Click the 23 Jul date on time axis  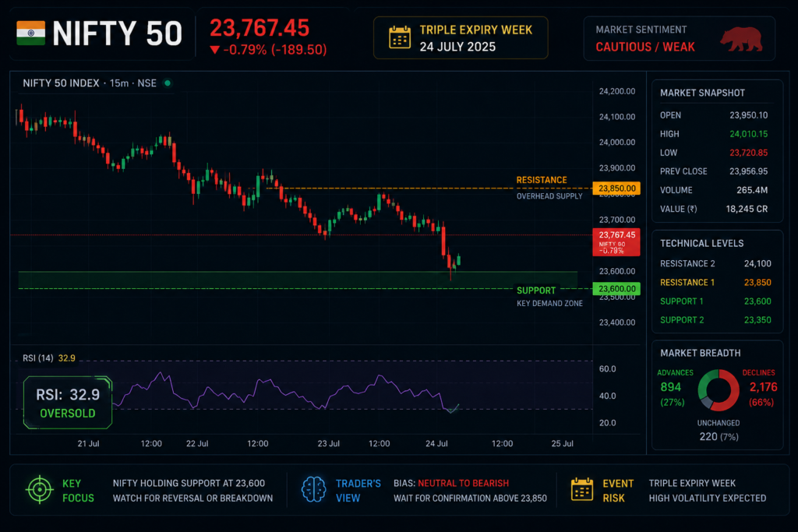[x=328, y=443]
